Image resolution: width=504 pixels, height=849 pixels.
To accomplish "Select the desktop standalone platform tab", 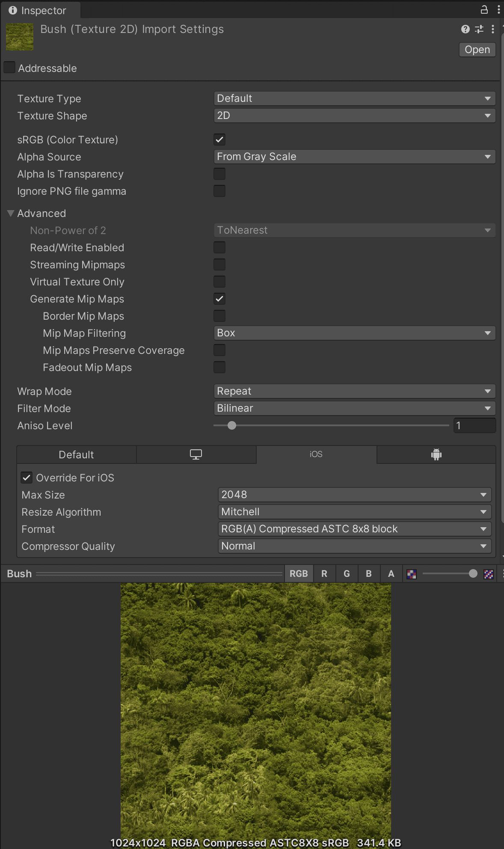I will [196, 454].
